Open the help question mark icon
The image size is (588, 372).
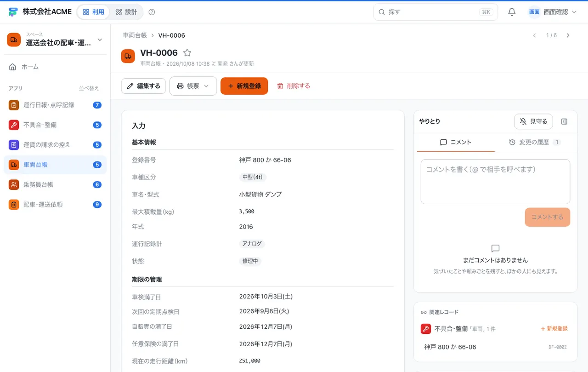pyautogui.click(x=152, y=12)
